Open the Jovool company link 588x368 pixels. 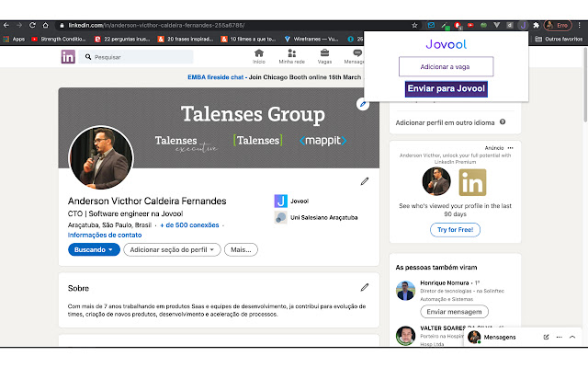tap(291, 201)
